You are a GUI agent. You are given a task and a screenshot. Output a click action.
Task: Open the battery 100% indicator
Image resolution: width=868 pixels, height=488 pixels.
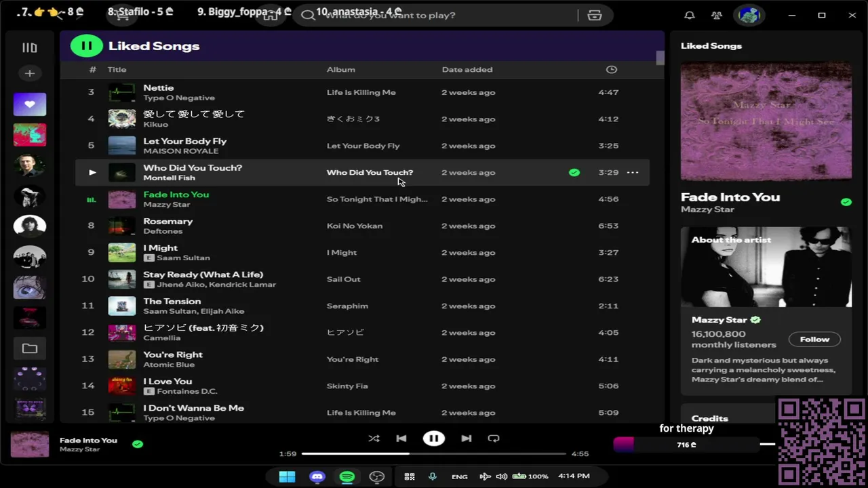point(530,476)
